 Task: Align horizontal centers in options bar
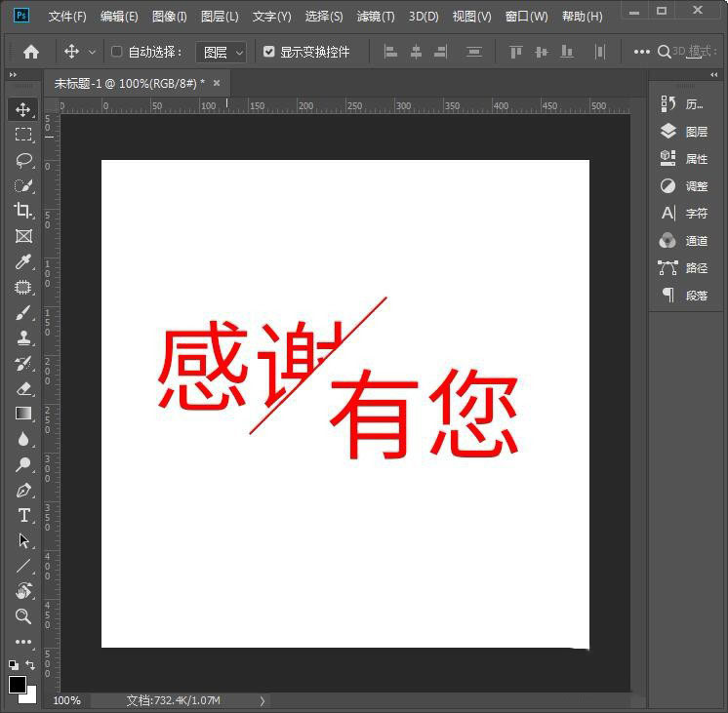click(x=416, y=52)
